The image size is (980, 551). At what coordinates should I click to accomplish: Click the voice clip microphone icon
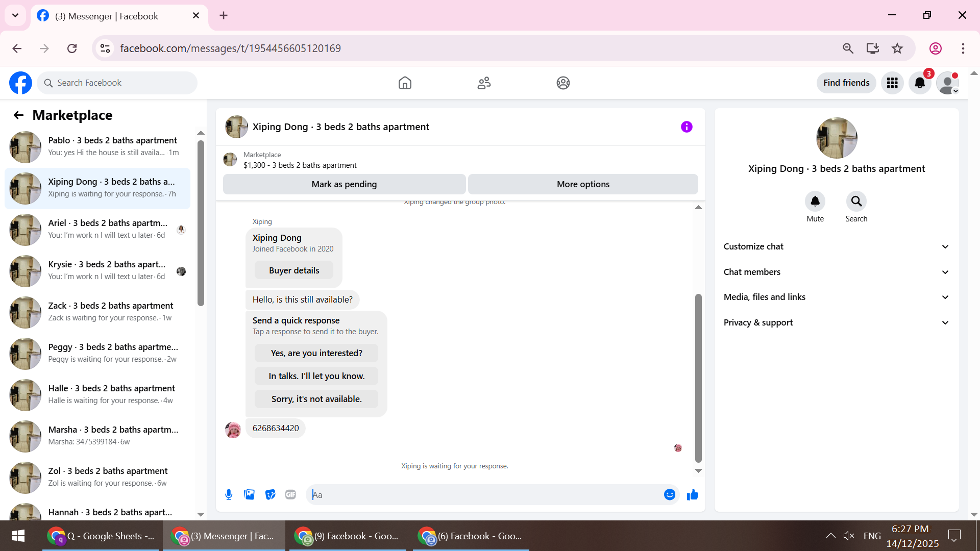pos(229,494)
